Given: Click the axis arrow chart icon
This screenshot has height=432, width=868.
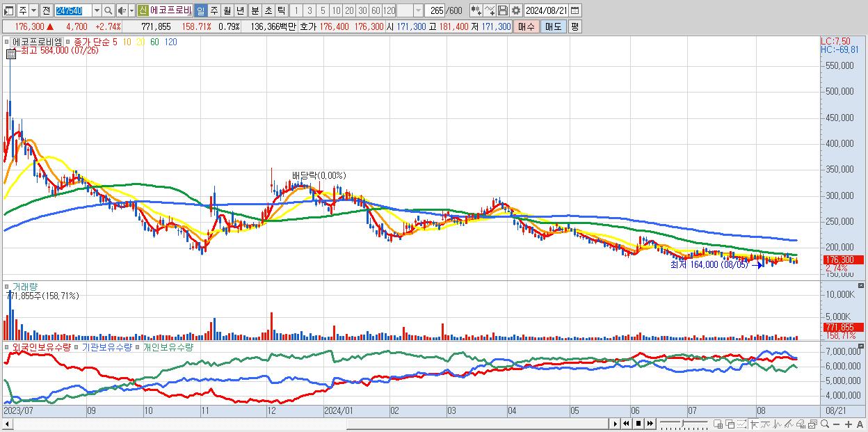Looking at the screenshot, I should (754, 424).
